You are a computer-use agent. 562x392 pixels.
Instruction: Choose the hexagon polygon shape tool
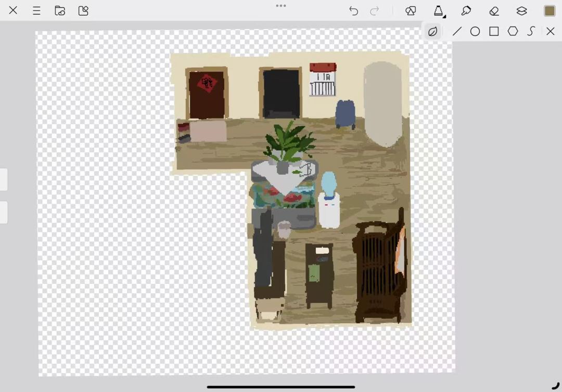(513, 31)
